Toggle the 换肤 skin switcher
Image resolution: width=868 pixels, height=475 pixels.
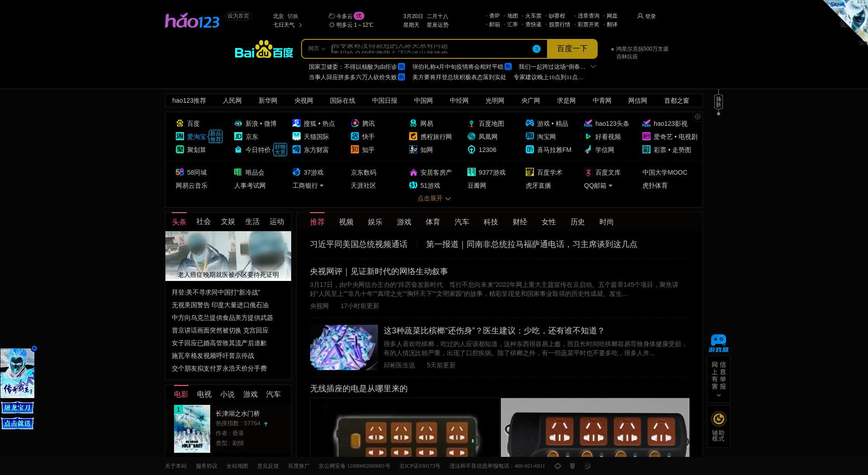[x=718, y=102]
